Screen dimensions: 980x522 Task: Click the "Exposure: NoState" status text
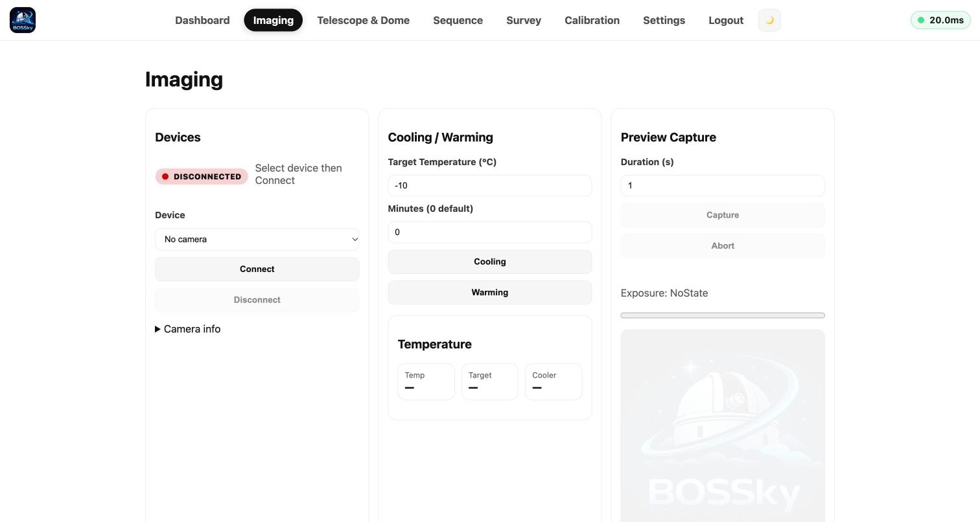[664, 293]
